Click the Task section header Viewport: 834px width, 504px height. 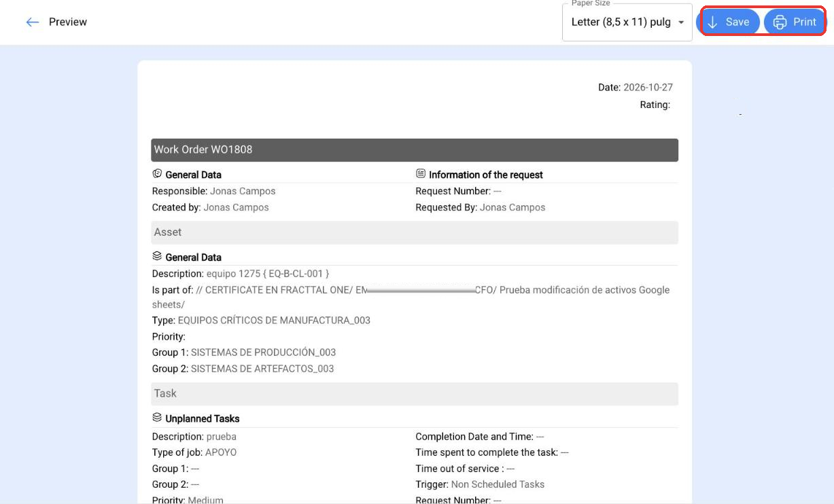(x=415, y=394)
